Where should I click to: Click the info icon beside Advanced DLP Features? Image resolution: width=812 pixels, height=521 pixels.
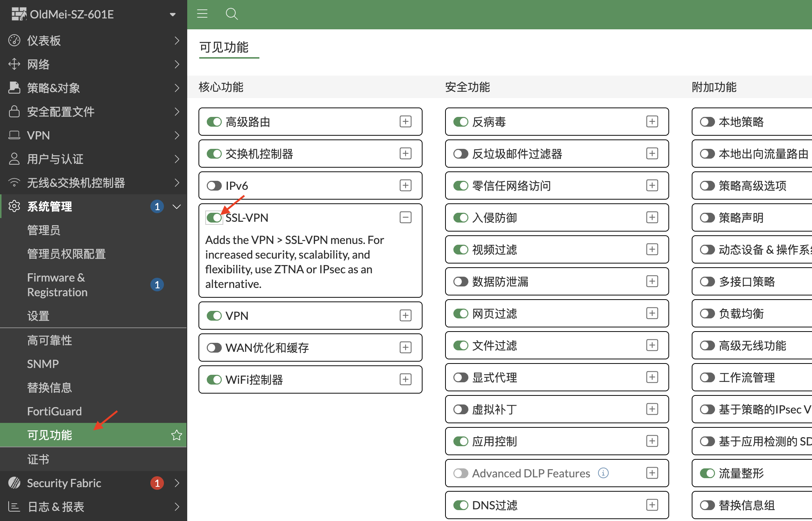(x=603, y=473)
